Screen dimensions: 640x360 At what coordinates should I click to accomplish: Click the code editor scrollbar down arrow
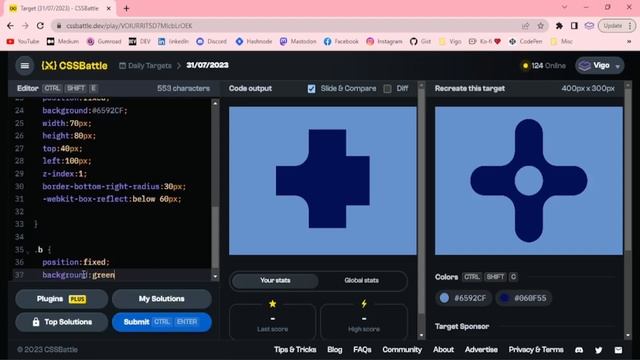215,276
